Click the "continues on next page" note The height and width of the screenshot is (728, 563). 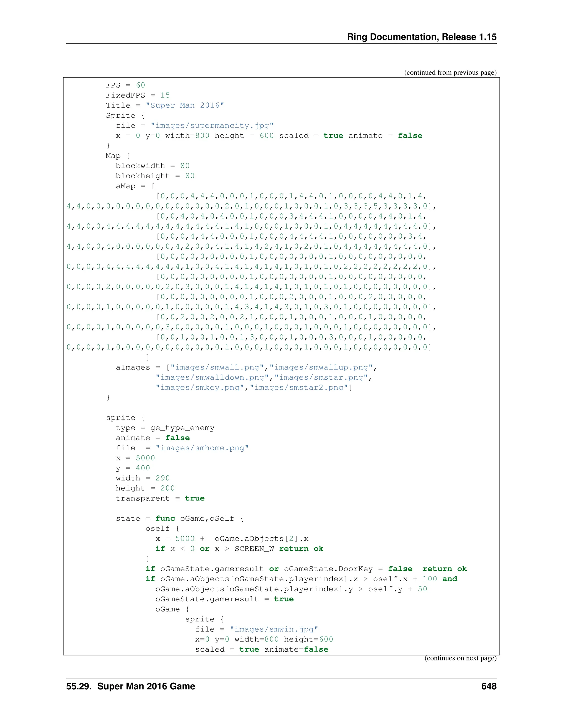pos(460,658)
